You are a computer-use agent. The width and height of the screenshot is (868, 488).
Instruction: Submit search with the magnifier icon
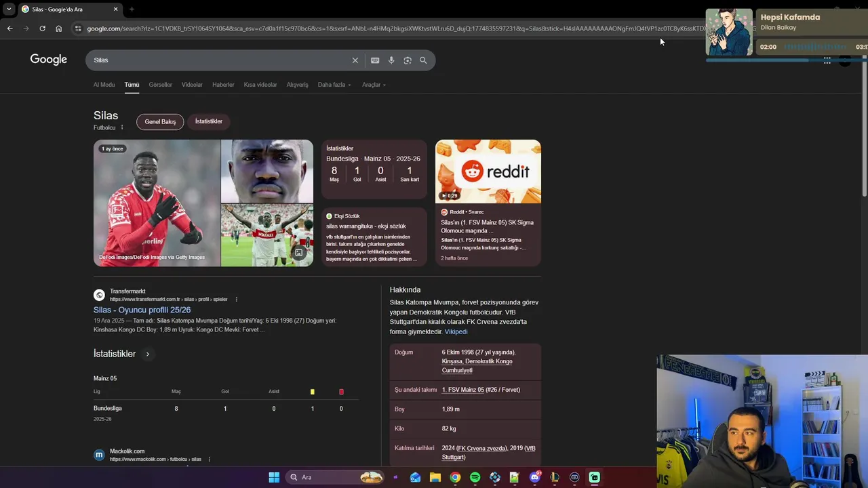(423, 60)
